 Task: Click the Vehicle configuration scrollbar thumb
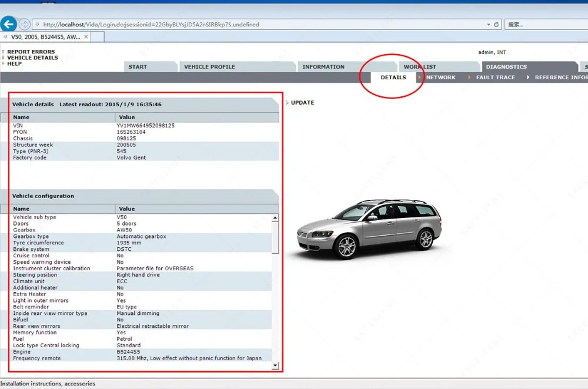point(275,237)
